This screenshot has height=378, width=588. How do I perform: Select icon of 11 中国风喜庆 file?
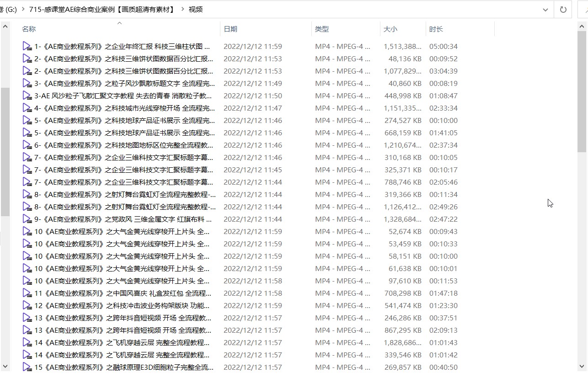27,293
